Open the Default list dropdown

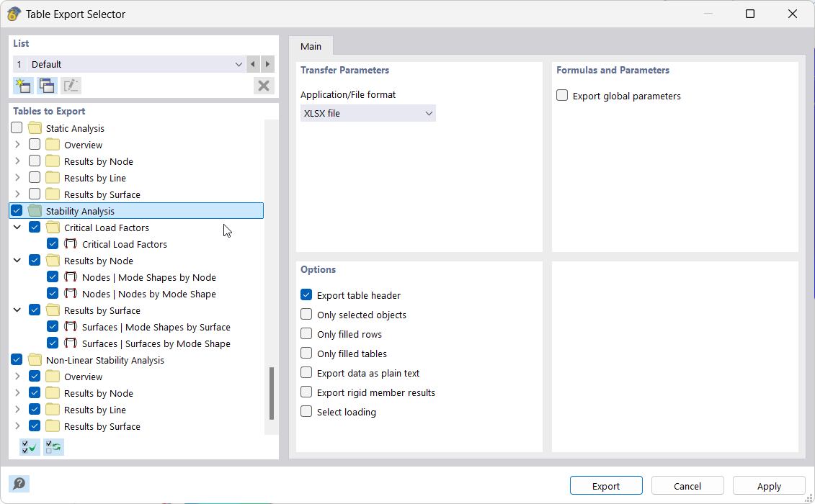(x=130, y=64)
